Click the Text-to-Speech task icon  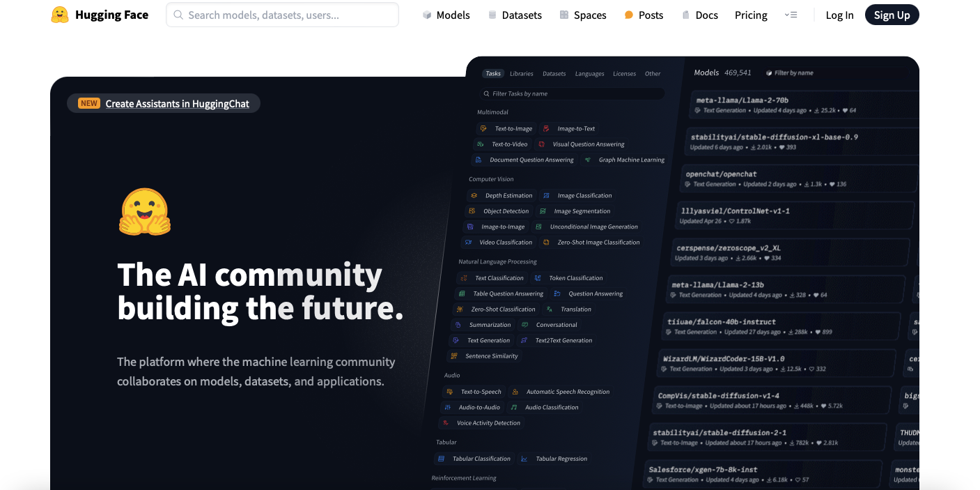450,392
